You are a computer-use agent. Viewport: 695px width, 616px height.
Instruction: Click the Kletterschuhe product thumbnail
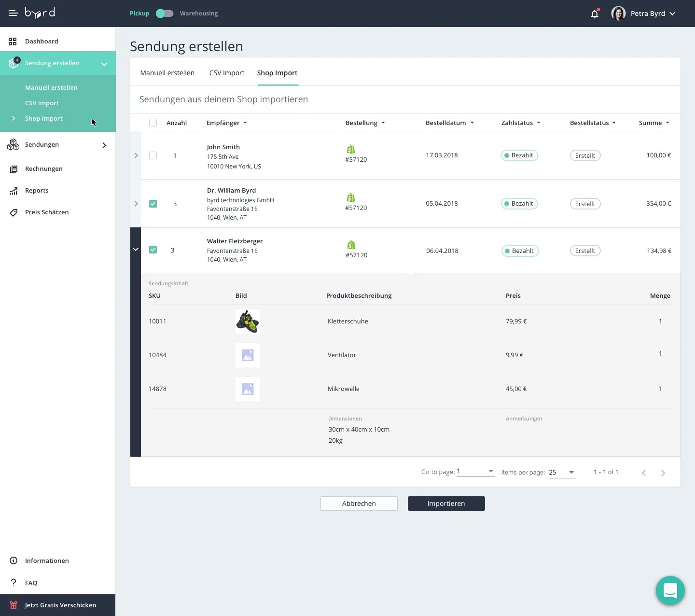click(247, 322)
